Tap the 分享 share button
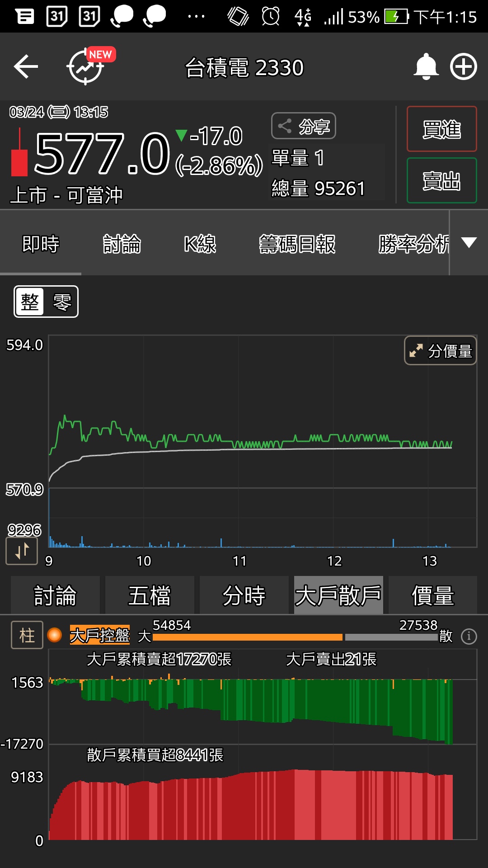This screenshot has width=488, height=868. click(x=304, y=126)
